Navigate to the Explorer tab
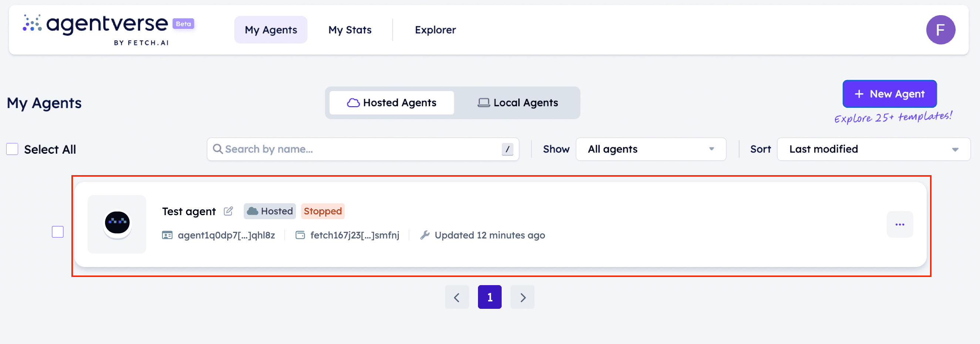 pos(435,30)
